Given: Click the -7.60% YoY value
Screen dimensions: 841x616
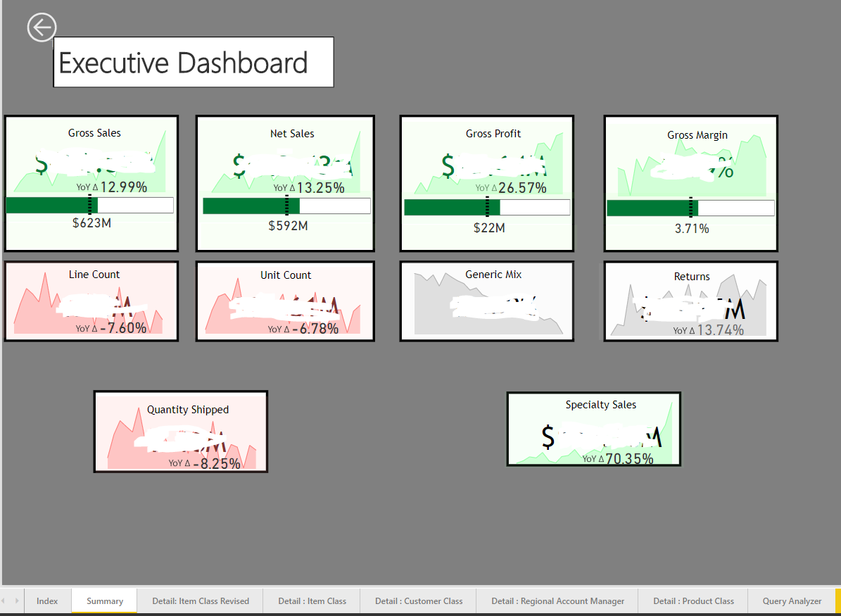Looking at the screenshot, I should (123, 328).
